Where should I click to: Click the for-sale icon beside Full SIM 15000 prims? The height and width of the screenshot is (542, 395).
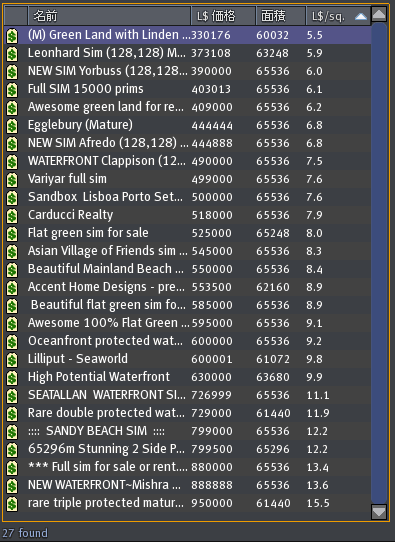(12, 90)
